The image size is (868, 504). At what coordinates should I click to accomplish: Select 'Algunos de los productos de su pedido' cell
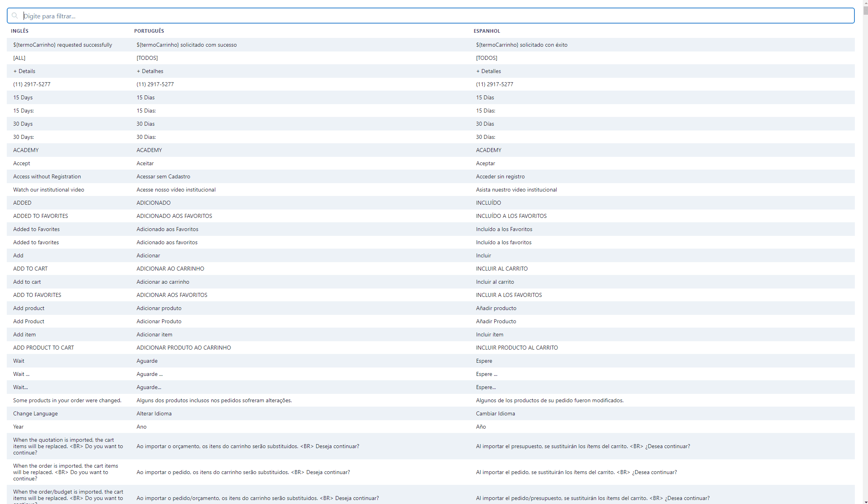pos(550,400)
